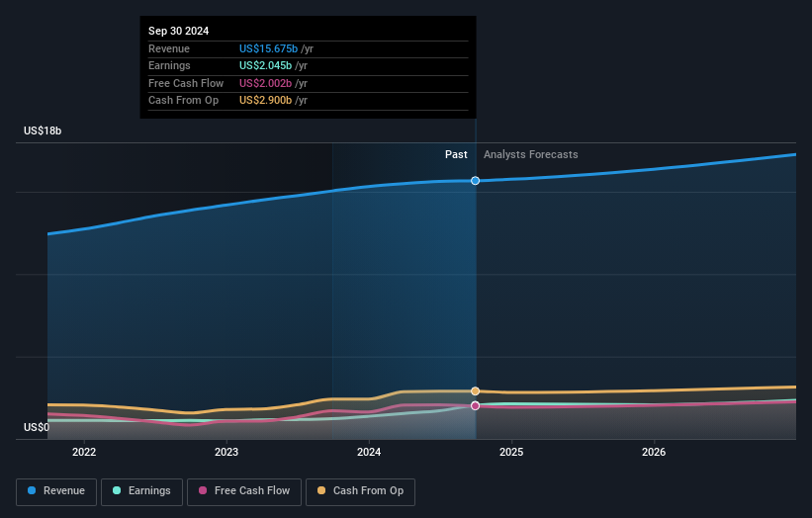The height and width of the screenshot is (518, 812).
Task: Click the cash from op value US$2.900b
Action: pos(265,101)
